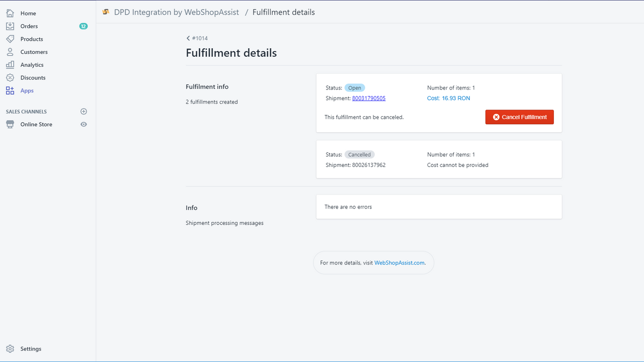Select Products in the navigation
The height and width of the screenshot is (362, 644).
pyautogui.click(x=30, y=39)
